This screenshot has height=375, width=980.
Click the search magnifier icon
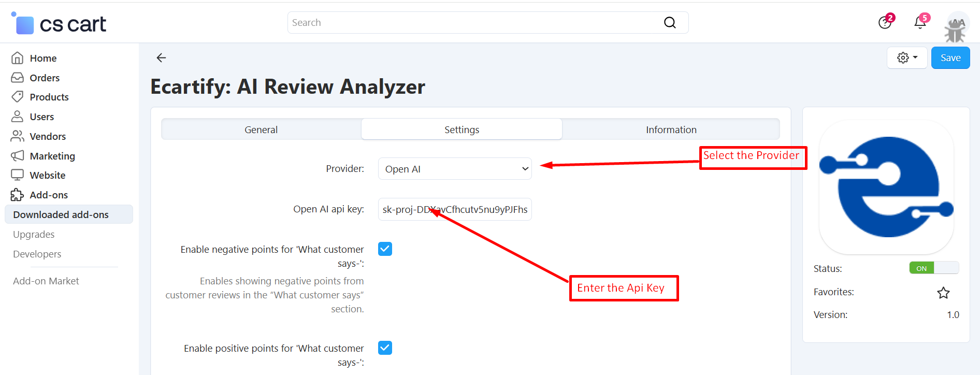pyautogui.click(x=670, y=23)
